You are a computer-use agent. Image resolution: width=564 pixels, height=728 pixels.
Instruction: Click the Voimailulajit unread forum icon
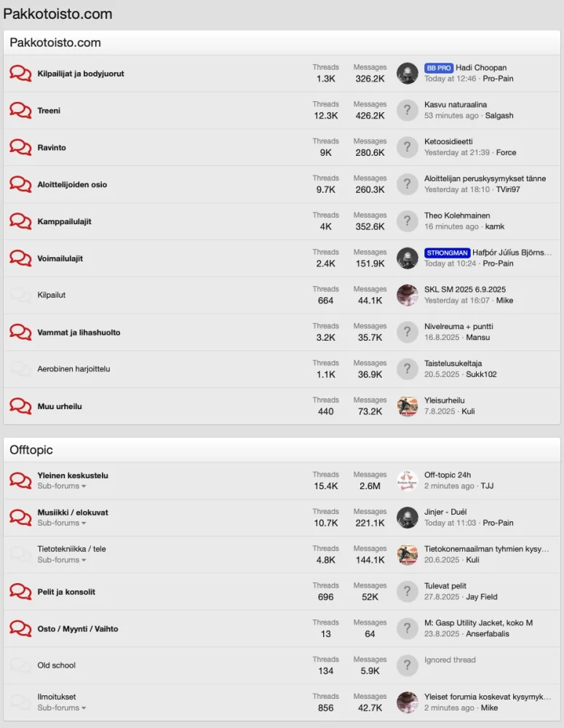click(x=20, y=258)
